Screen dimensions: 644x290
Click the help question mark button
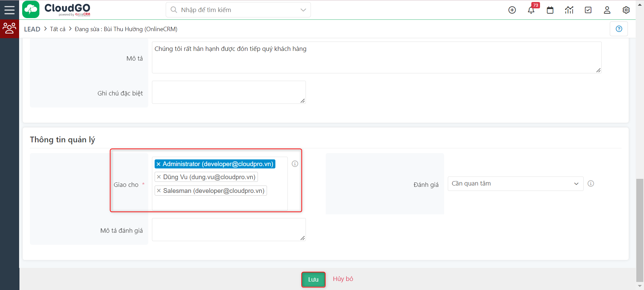(x=619, y=29)
